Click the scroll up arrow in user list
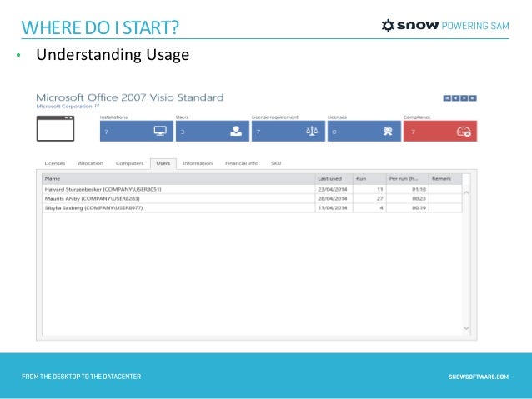Image resolution: width=532 pixels, height=399 pixels. [x=466, y=192]
